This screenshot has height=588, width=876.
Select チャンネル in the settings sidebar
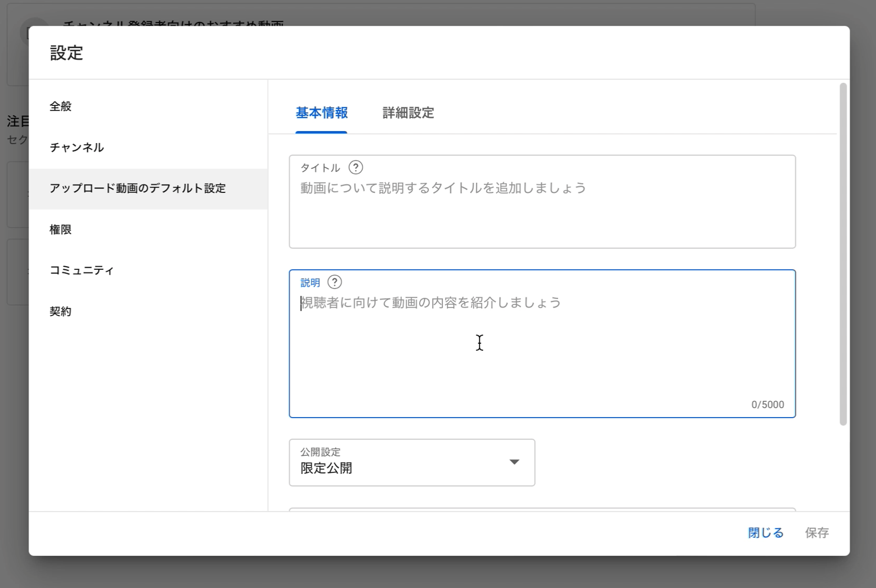(x=76, y=147)
